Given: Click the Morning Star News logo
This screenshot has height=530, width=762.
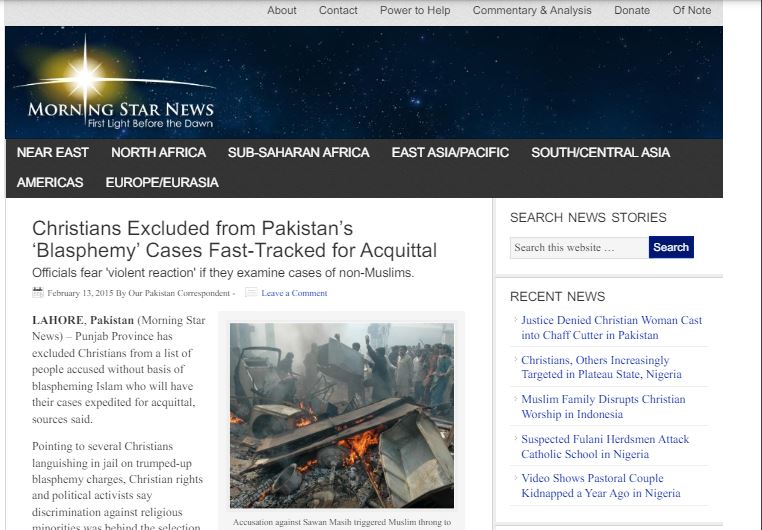Looking at the screenshot, I should click(115, 83).
